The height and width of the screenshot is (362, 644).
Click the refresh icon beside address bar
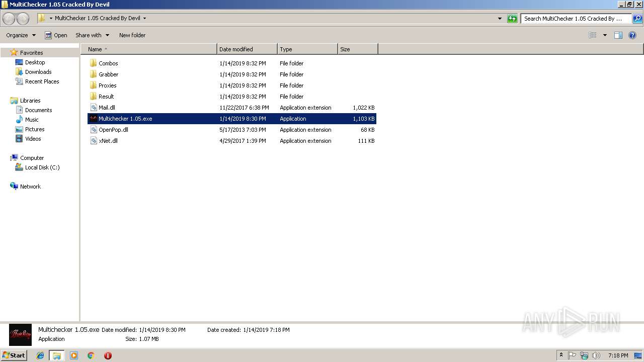(512, 19)
